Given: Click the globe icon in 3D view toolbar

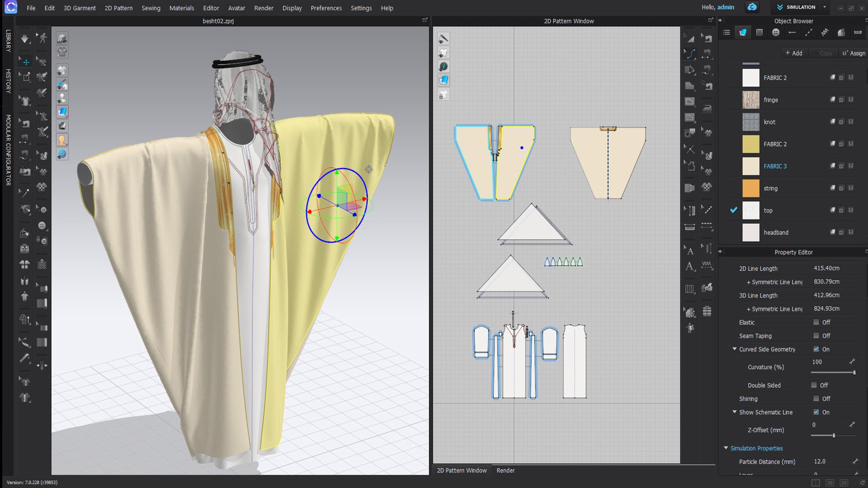Looking at the screenshot, I should click(x=62, y=154).
